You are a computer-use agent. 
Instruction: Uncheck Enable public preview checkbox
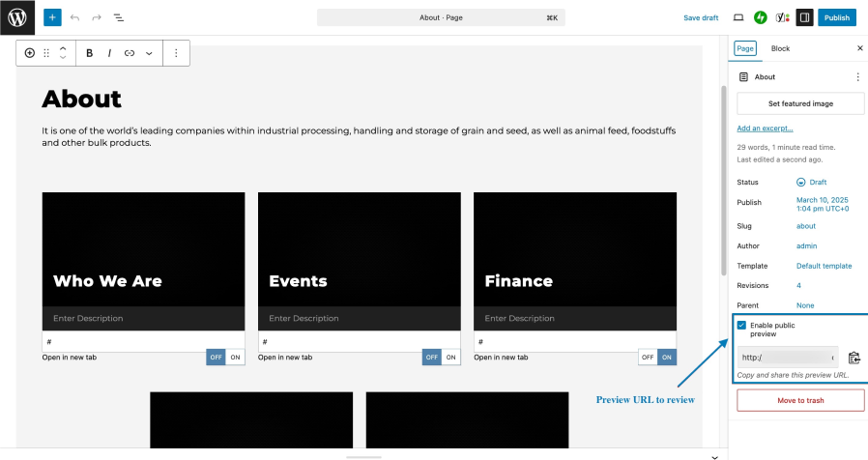click(x=741, y=326)
